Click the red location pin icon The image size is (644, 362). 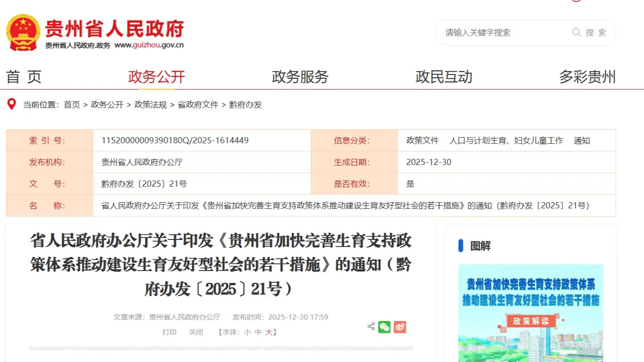coord(11,104)
